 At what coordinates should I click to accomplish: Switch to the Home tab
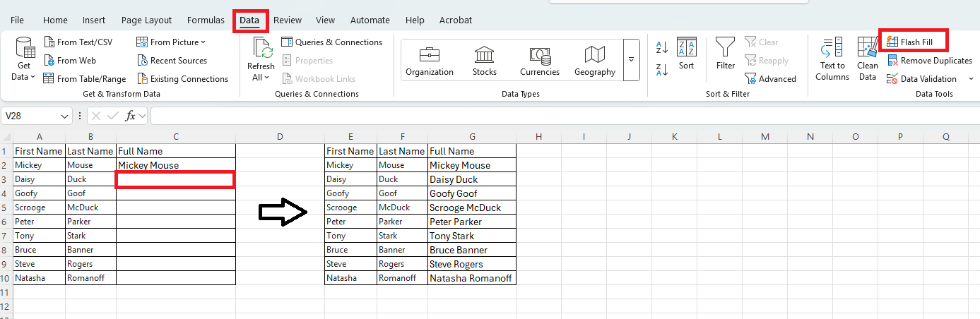(x=55, y=20)
